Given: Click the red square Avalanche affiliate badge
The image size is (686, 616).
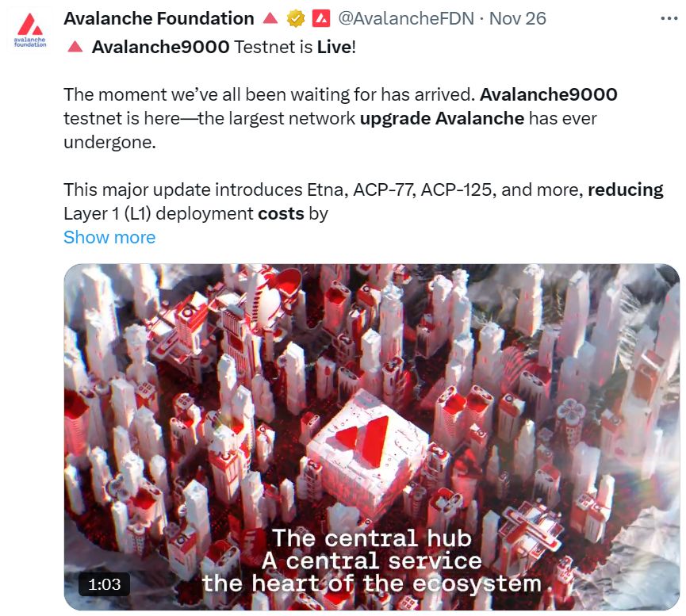Looking at the screenshot, I should pos(321,18).
